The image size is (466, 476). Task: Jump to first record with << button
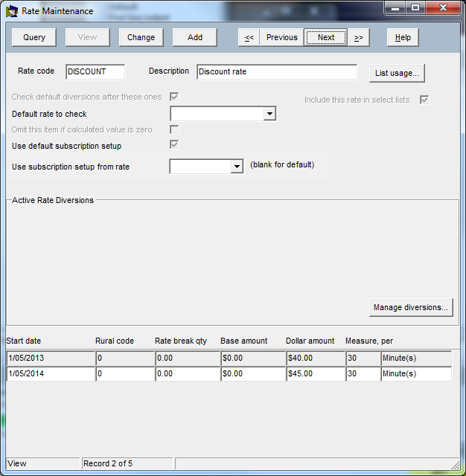pos(249,37)
